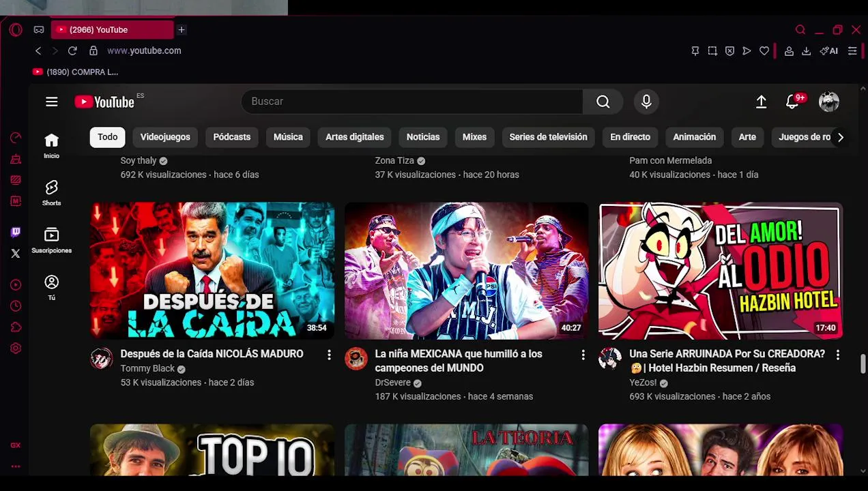This screenshot has width=868, height=491.
Task: Open YouTube notifications bell
Action: pos(793,102)
